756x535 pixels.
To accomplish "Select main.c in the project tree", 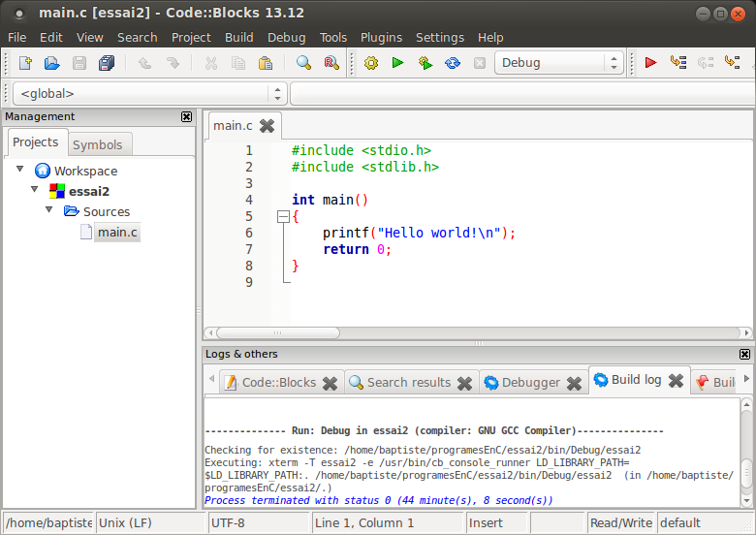I will [117, 233].
